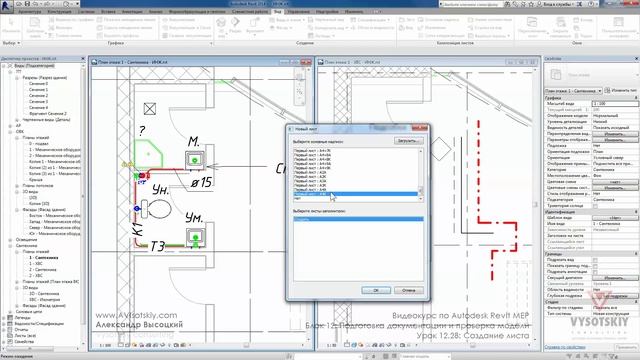640x360 pixels.
Task: Expand the Семейства node in Project Browser
Action: coord(4,342)
